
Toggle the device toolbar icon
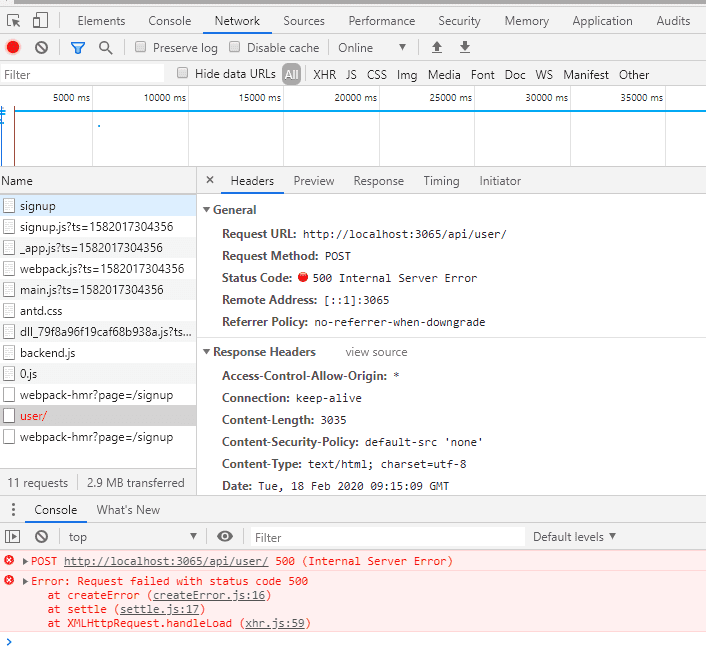41,20
